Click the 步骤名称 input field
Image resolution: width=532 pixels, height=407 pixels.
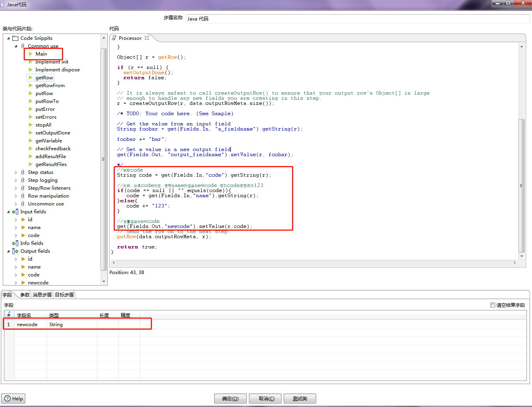pyautogui.click(x=358, y=19)
